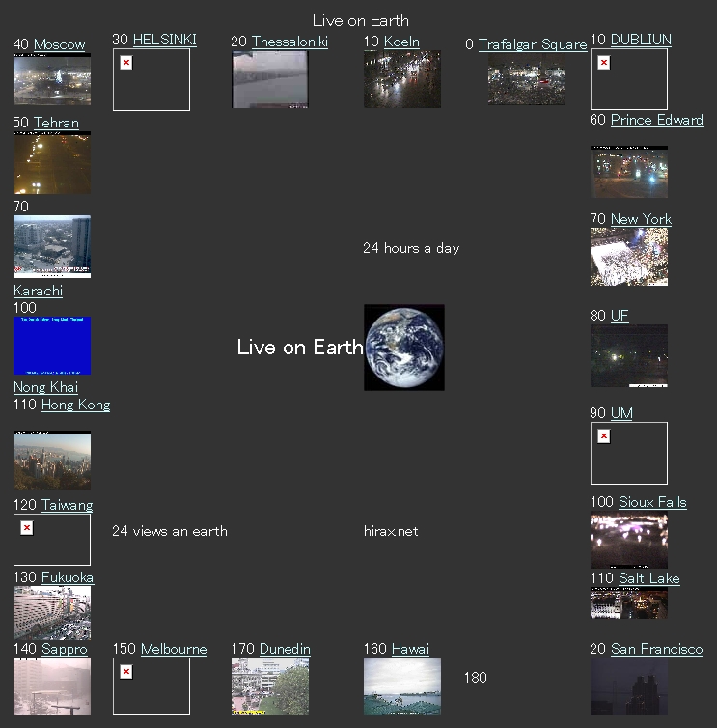Click the Hong Kong link
The height and width of the screenshot is (728, 717).
pos(75,405)
